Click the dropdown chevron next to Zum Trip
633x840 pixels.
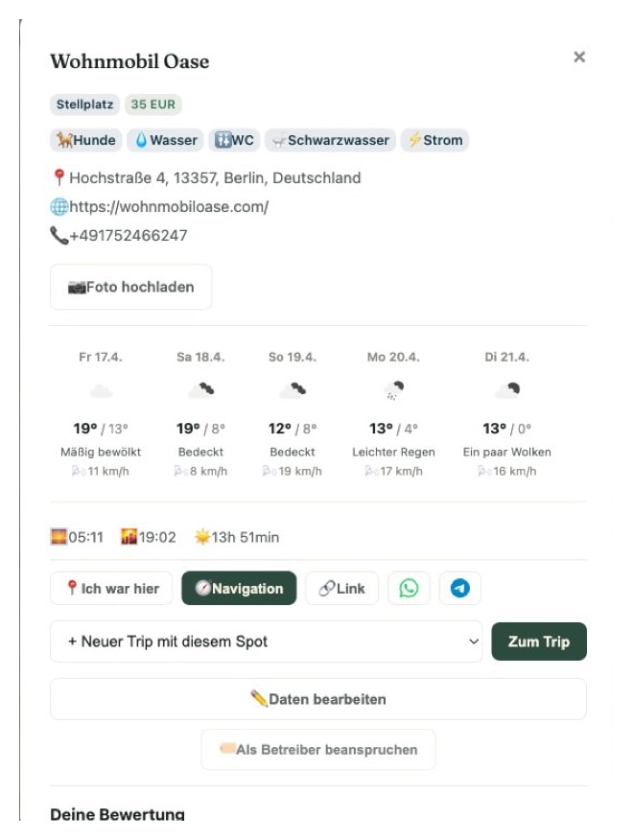474,642
